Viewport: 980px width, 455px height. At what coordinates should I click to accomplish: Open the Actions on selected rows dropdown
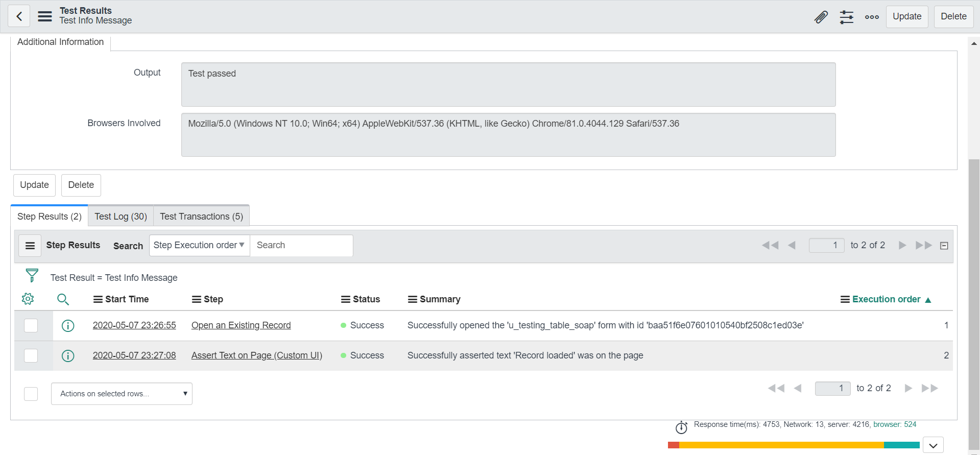coord(122,394)
